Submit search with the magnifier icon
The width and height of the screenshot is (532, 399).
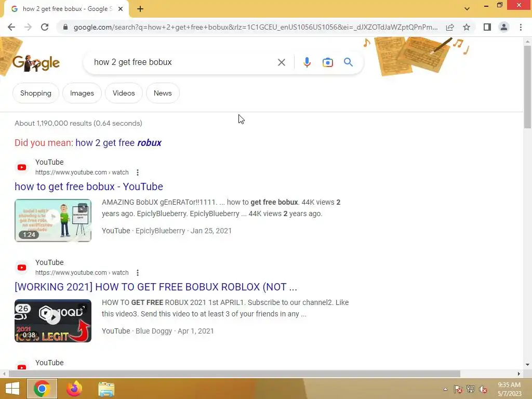(x=348, y=62)
